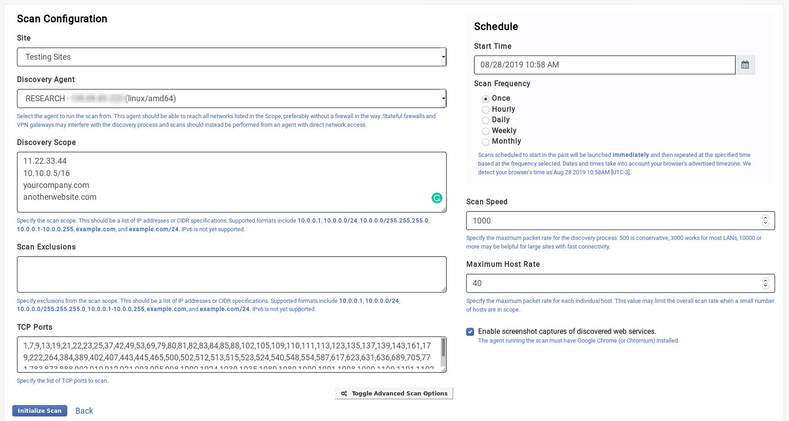Click the 11.22.33.44 scope entry
The image size is (789, 421).
(x=45, y=161)
